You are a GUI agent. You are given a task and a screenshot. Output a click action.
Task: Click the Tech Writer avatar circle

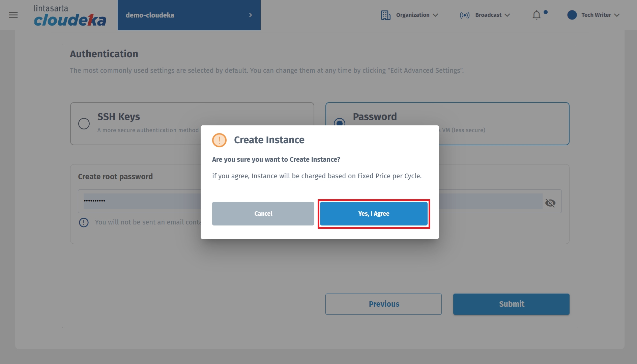point(572,15)
